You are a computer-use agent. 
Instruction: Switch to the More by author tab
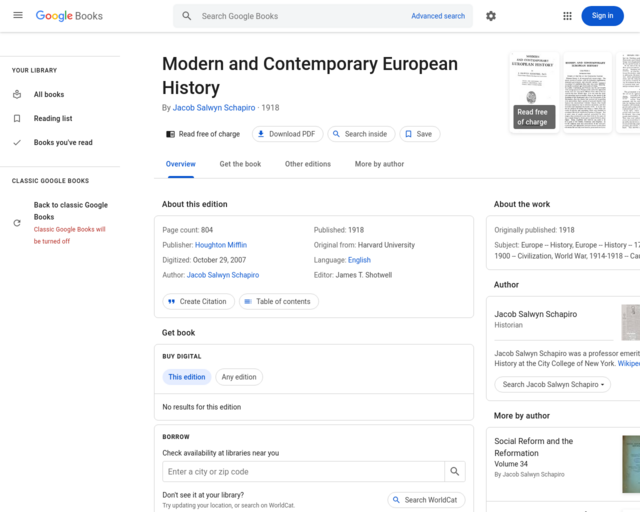pyautogui.click(x=379, y=164)
